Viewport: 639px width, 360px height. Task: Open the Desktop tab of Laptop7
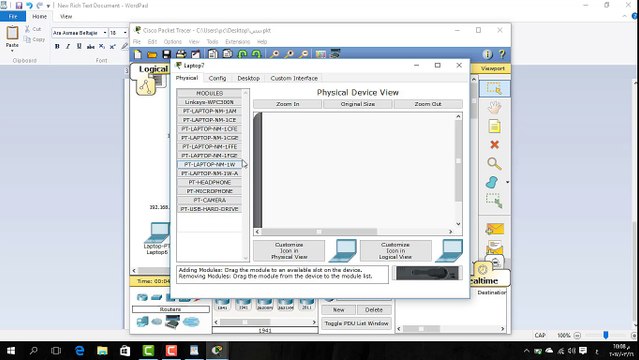(x=249, y=78)
